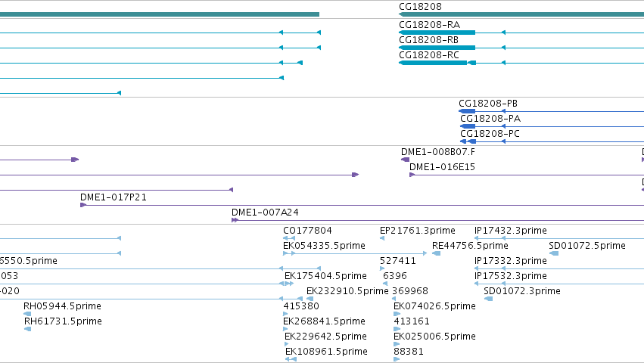The height and width of the screenshot is (363, 644).
Task: Select the DME1-017P21 feature label
Action: coord(114,197)
